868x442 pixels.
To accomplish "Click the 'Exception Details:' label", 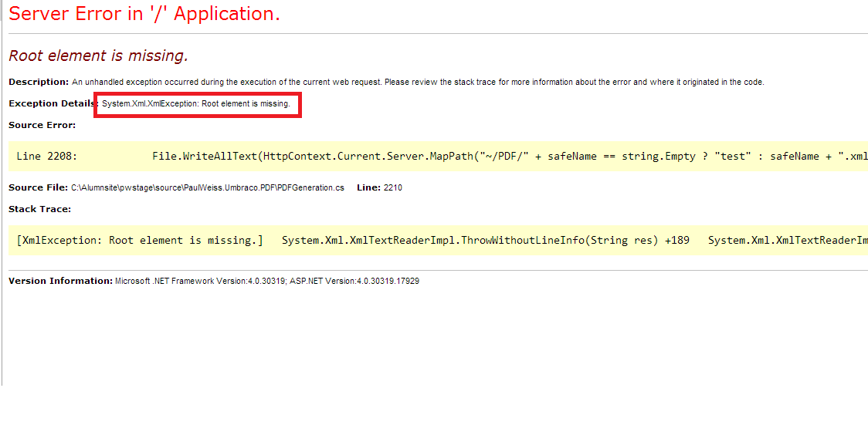I will [x=54, y=103].
